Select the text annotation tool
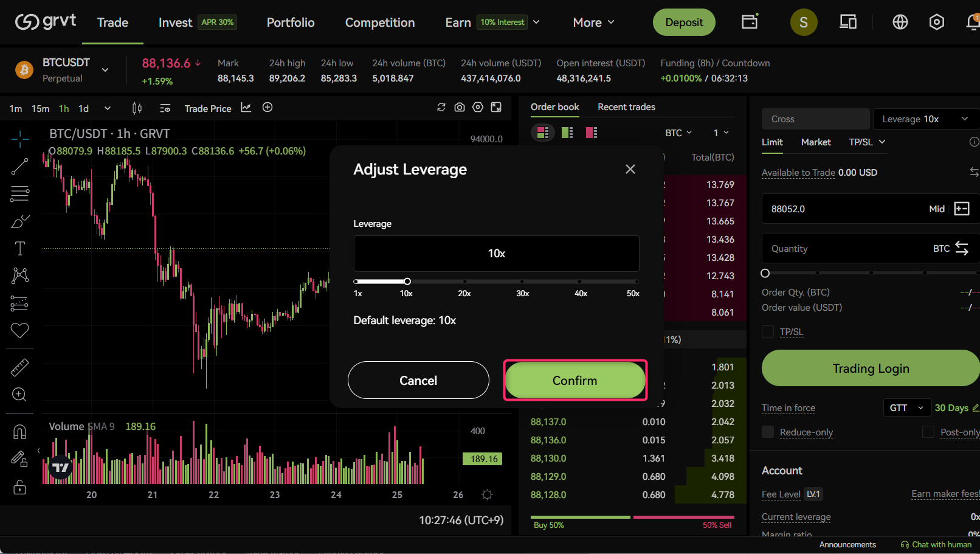Image resolution: width=980 pixels, height=554 pixels. pyautogui.click(x=19, y=248)
